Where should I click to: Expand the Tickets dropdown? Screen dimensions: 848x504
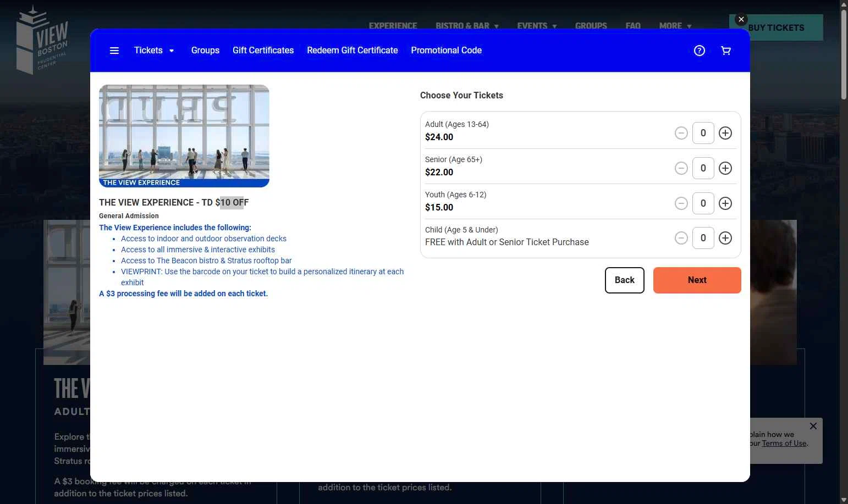click(x=154, y=51)
